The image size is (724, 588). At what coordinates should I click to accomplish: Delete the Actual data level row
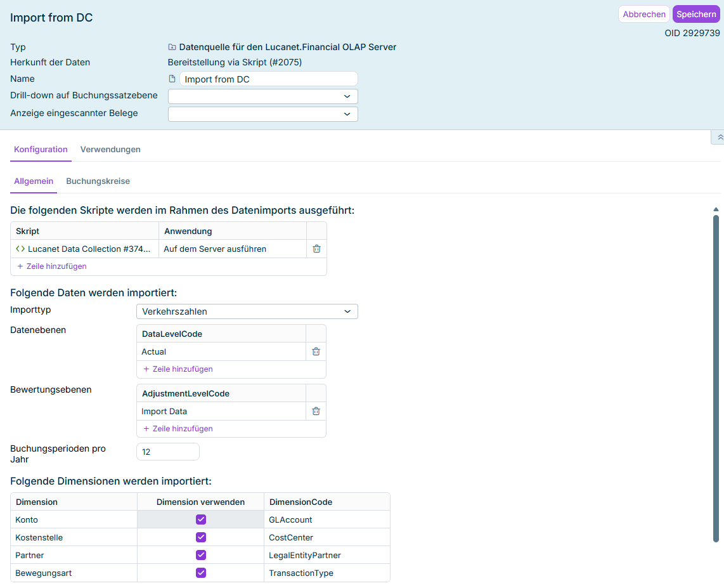pyautogui.click(x=316, y=351)
